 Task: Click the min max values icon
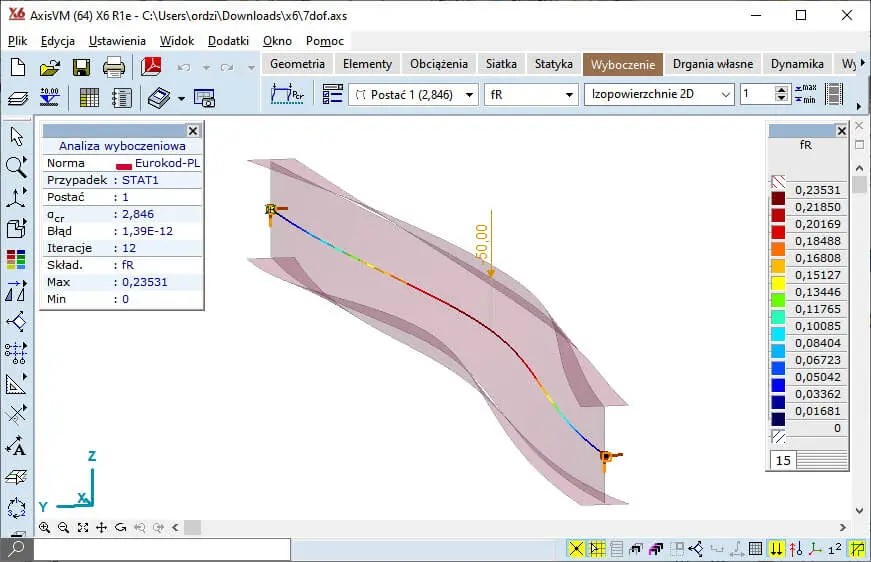(805, 94)
